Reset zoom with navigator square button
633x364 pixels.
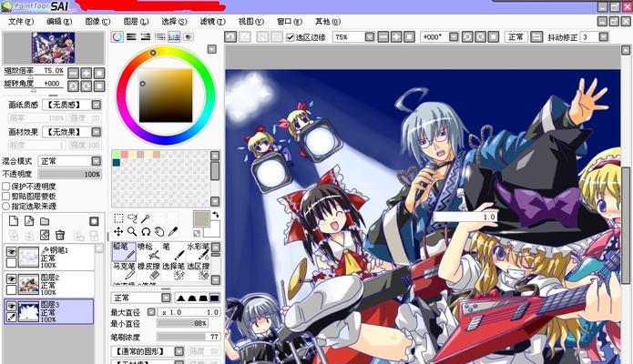pyautogui.click(x=99, y=73)
